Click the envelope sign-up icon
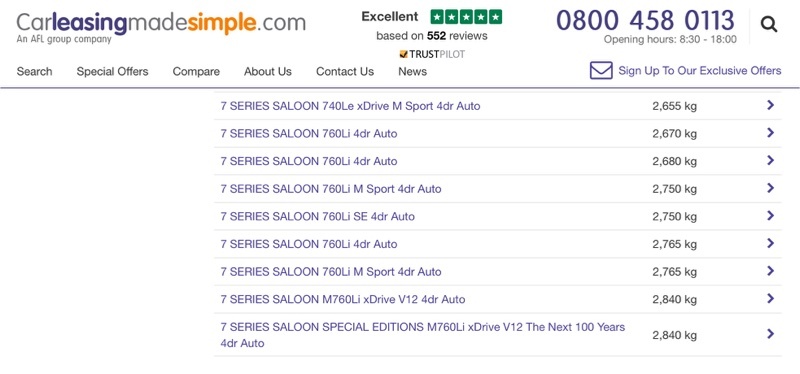 601,70
